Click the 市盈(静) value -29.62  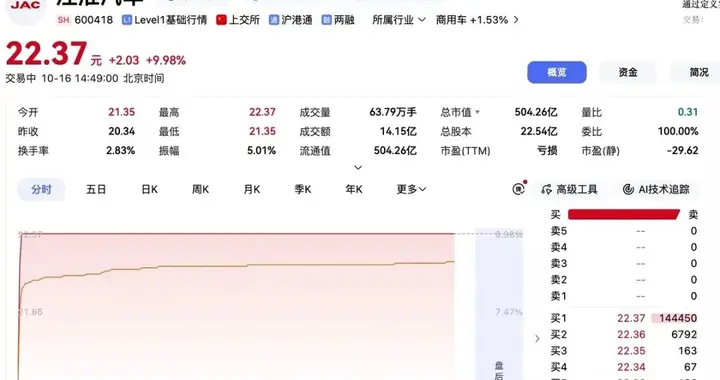pos(683,151)
